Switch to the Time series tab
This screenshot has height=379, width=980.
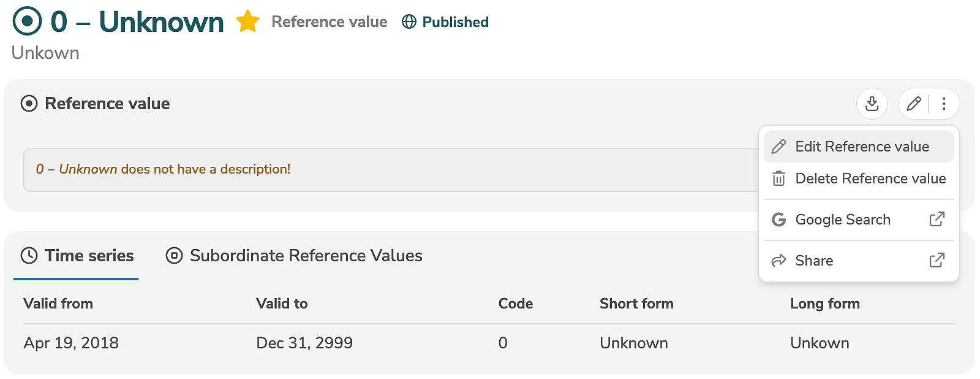click(77, 256)
